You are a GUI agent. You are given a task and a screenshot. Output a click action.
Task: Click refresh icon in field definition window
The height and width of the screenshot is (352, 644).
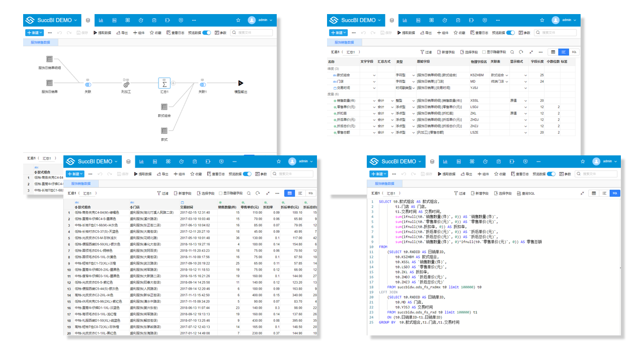tap(521, 52)
